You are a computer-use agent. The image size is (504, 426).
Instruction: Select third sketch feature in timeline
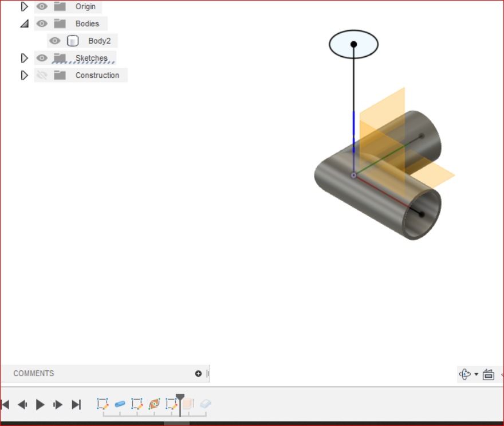(x=171, y=404)
